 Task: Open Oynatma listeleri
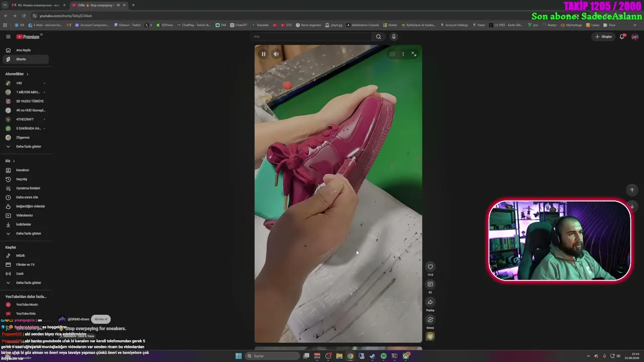pyautogui.click(x=25, y=188)
